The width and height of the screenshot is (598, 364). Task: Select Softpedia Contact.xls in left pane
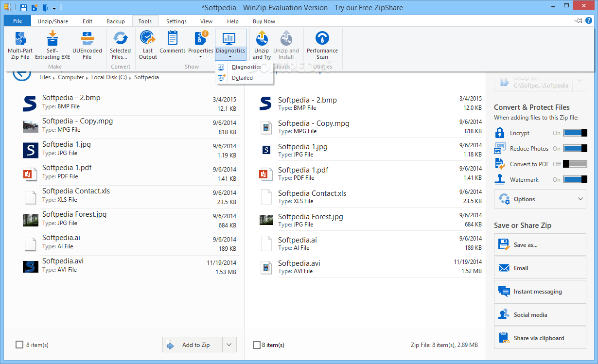click(129, 197)
